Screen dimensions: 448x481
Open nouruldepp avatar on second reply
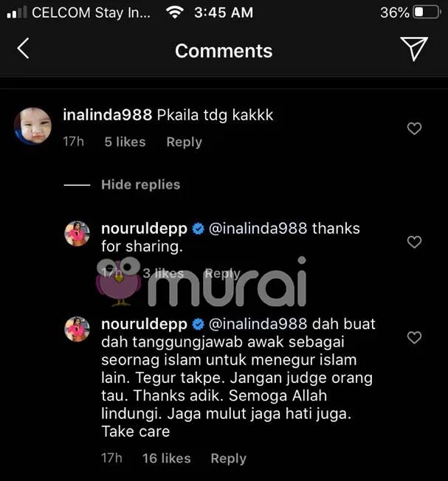(x=77, y=329)
